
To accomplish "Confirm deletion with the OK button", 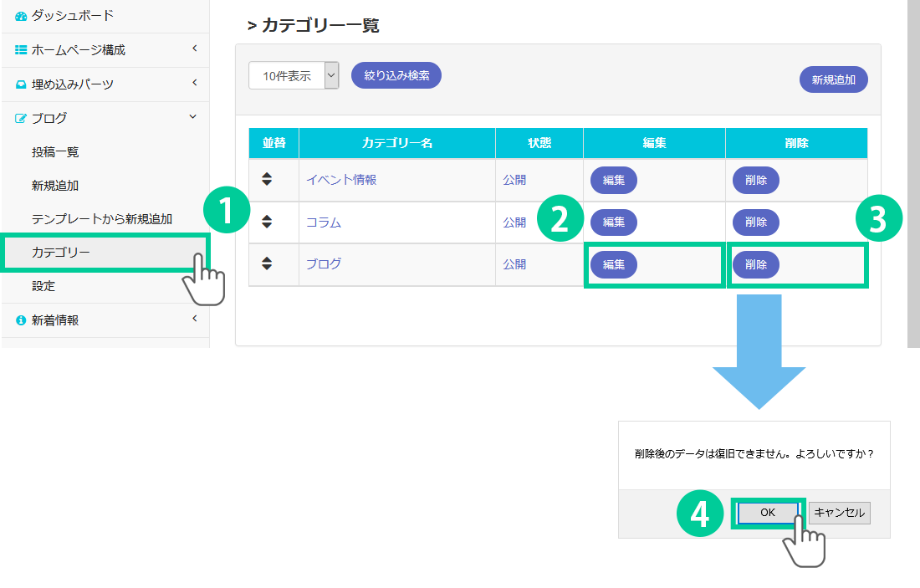I will pos(767,514).
